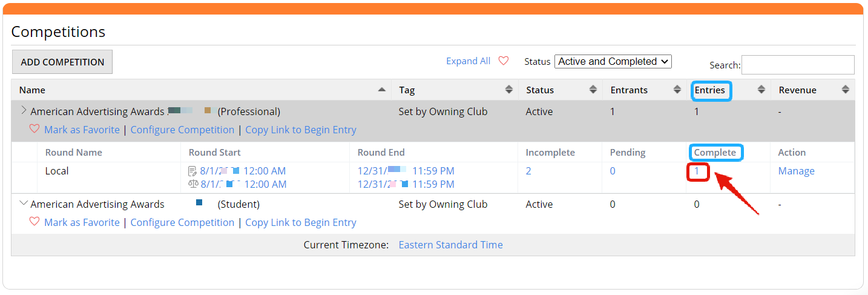Click heart icon for the Student competition
Image resolution: width=868 pixels, height=295 pixels.
[x=35, y=222]
